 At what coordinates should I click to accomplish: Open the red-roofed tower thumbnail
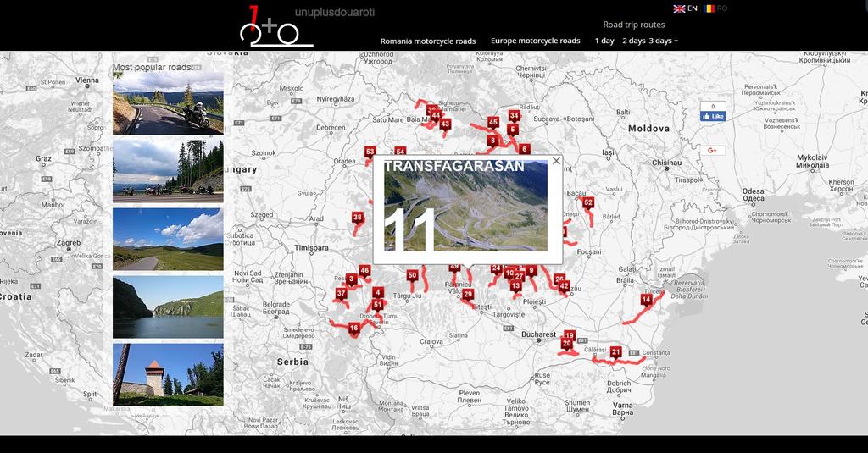[169, 374]
